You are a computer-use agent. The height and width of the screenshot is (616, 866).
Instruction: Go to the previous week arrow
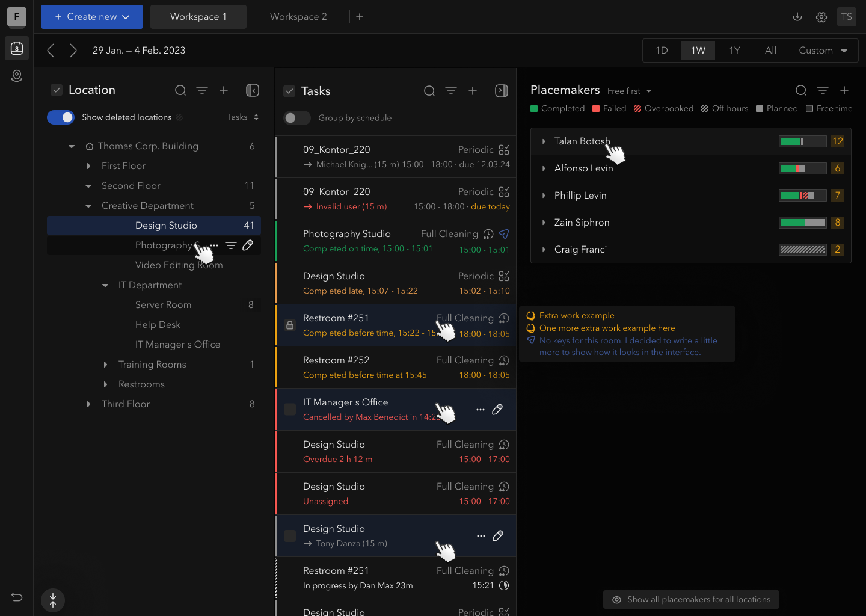[x=51, y=51]
